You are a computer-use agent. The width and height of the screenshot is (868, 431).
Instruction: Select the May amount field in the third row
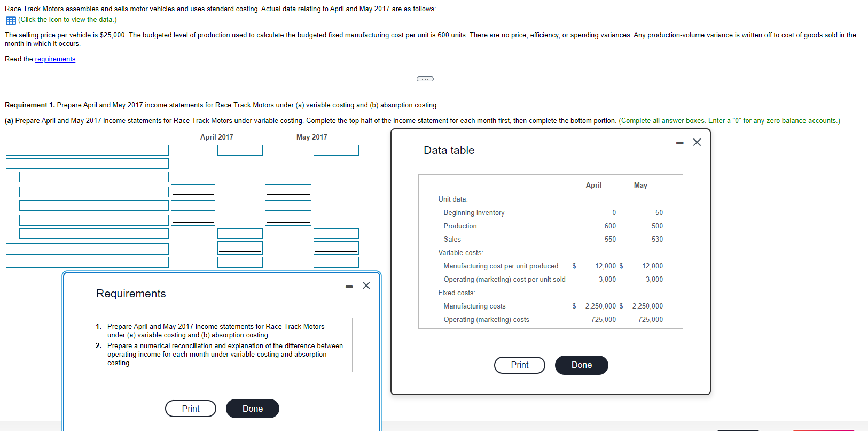288,177
